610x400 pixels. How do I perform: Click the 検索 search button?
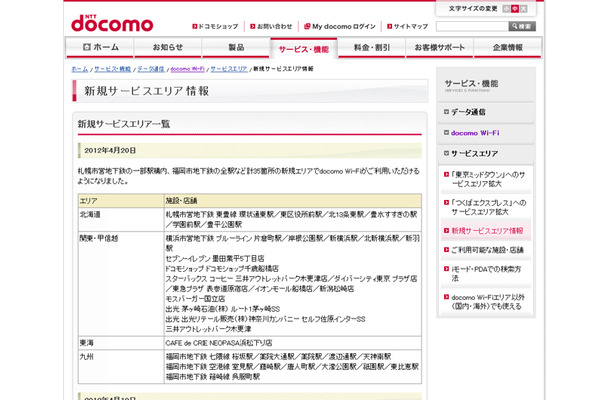pos(522,26)
